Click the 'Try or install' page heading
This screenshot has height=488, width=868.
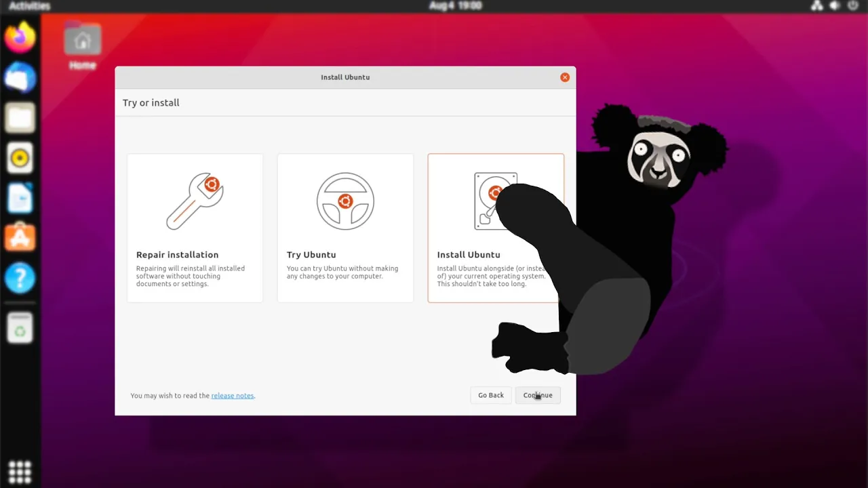pos(151,103)
